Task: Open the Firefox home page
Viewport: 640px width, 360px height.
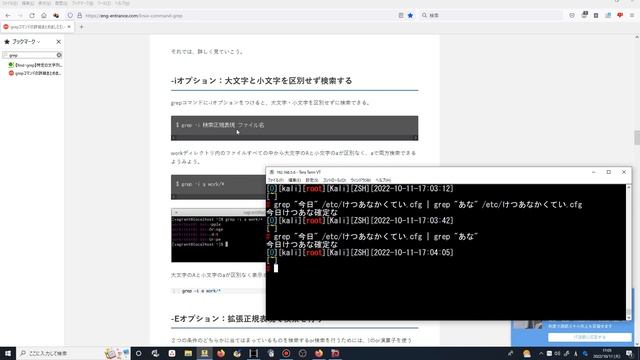Action: pyautogui.click(x=44, y=16)
